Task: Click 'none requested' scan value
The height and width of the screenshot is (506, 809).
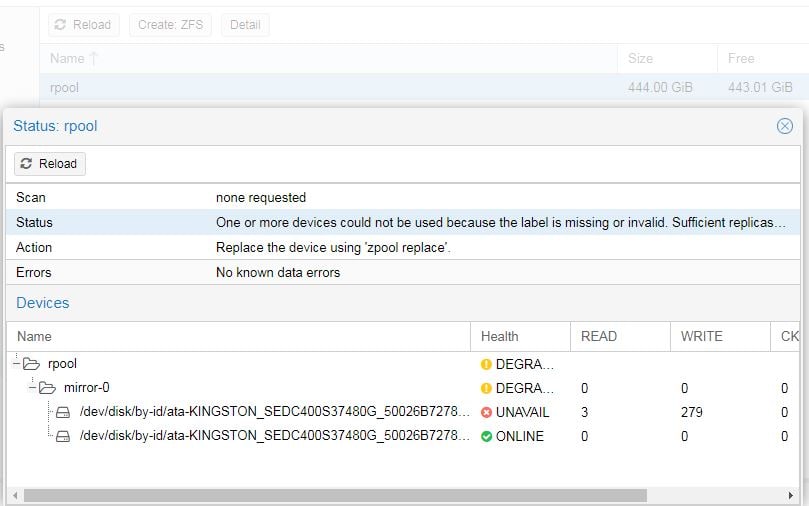Action: [x=261, y=198]
